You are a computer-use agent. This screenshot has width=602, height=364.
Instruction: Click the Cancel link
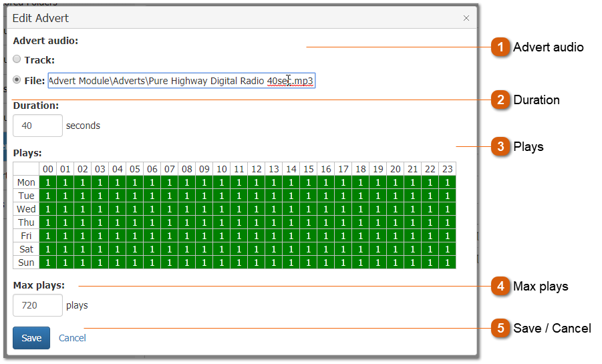[72, 338]
